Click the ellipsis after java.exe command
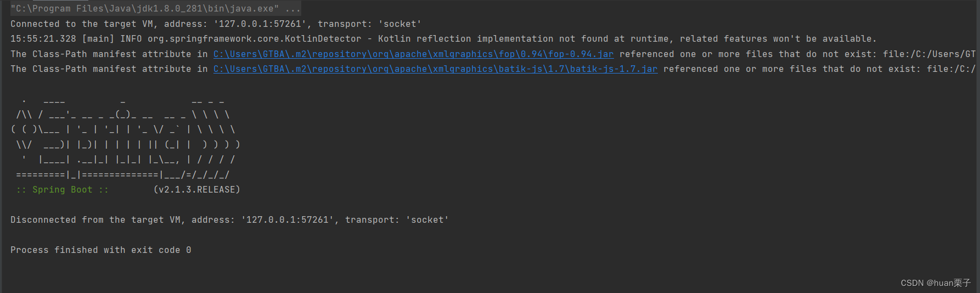 293,9
